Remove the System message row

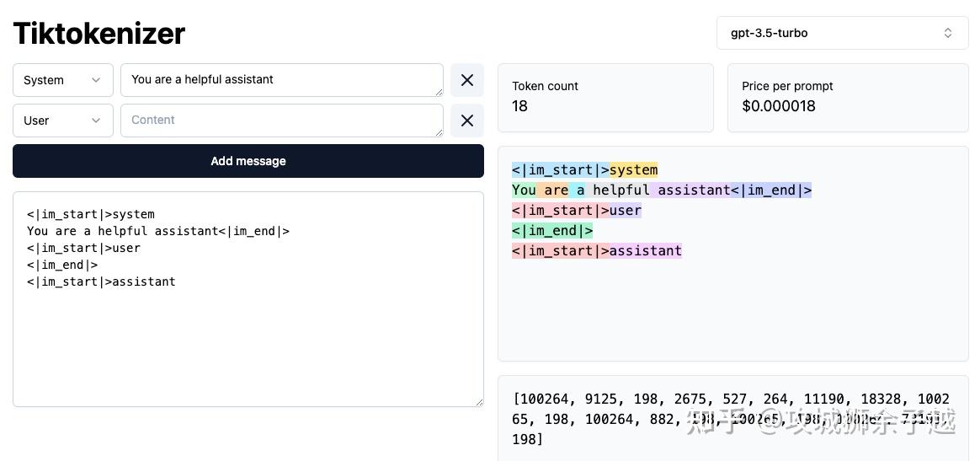[x=467, y=80]
